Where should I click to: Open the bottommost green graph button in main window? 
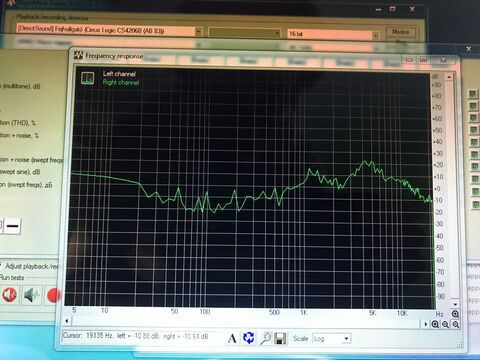click(475, 204)
